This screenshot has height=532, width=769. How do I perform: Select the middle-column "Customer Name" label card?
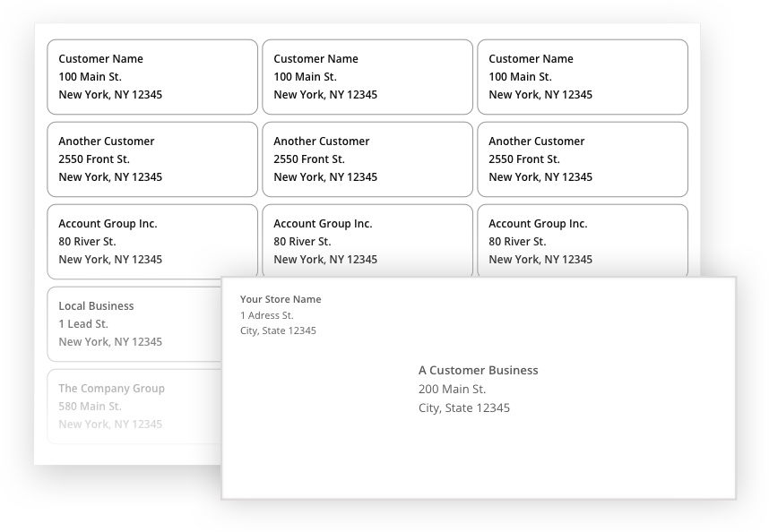pyautogui.click(x=367, y=77)
